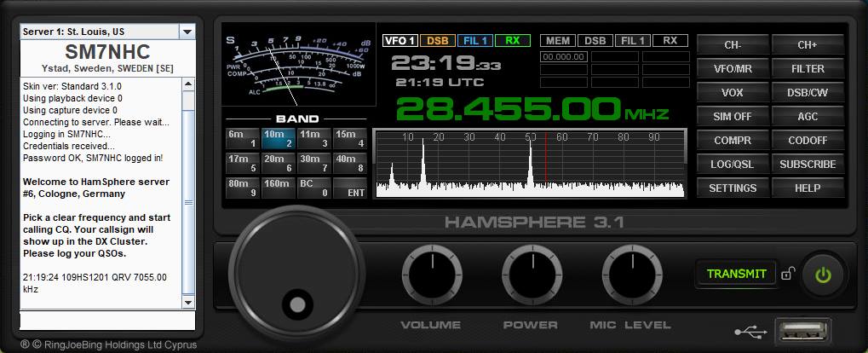This screenshot has height=353, width=868.
Task: Toggle the DSB/CW mode button
Action: [808, 93]
